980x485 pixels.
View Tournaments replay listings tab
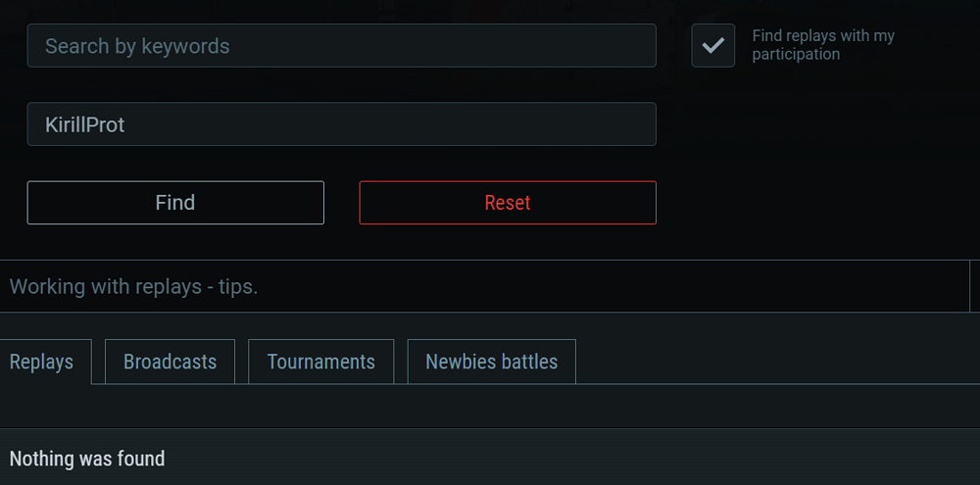point(320,362)
